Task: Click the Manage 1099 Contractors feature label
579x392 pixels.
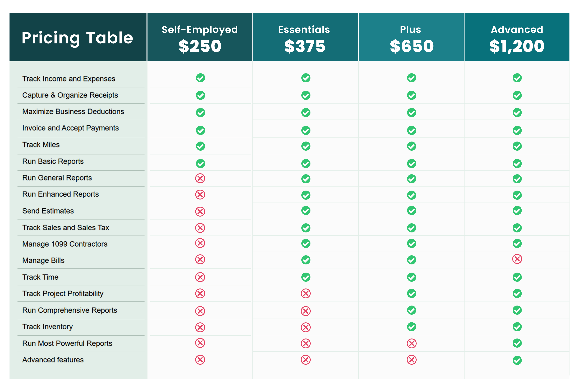Action: click(x=65, y=244)
